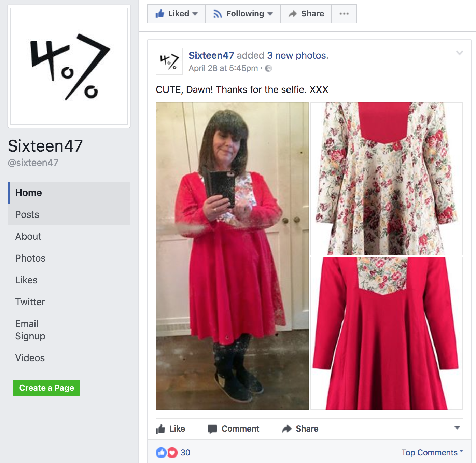Click the red heart reaction icon
This screenshot has height=463, width=476.
tap(172, 453)
